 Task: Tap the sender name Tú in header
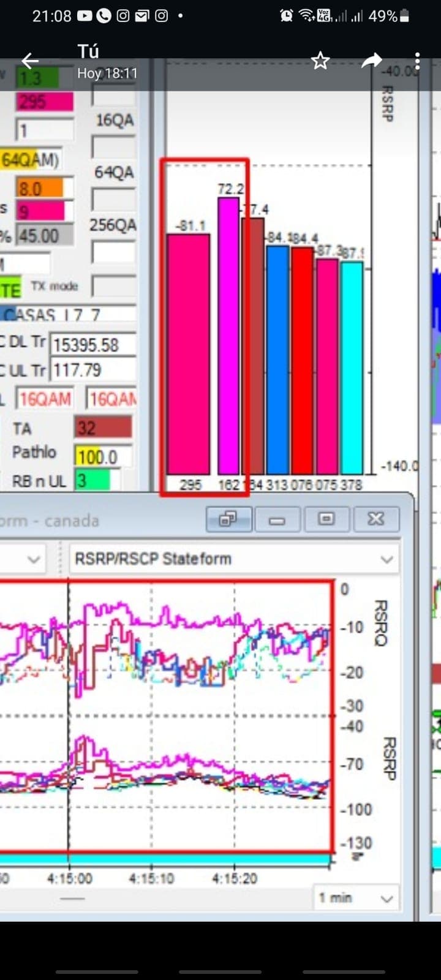click(88, 51)
